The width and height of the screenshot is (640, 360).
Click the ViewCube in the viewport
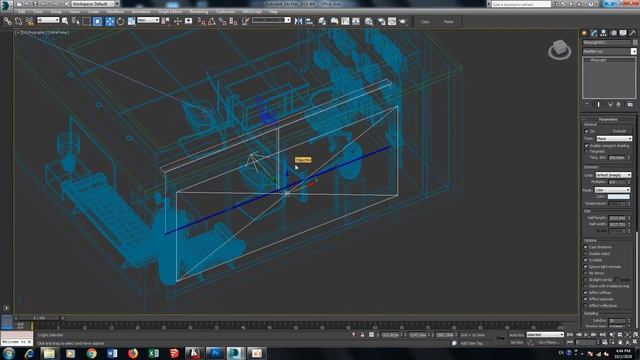[x=560, y=50]
